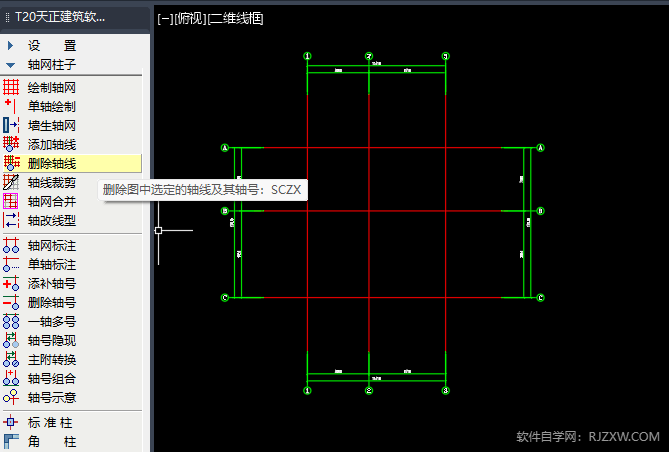669x452 pixels.
Task: Click the 轴网柱子 section label
Action: point(52,64)
